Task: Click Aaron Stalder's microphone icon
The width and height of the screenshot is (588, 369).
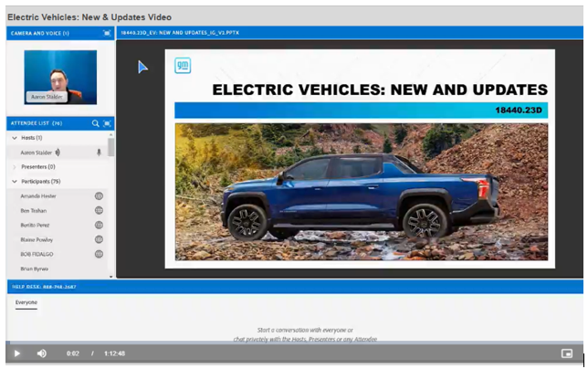Action: 99,153
